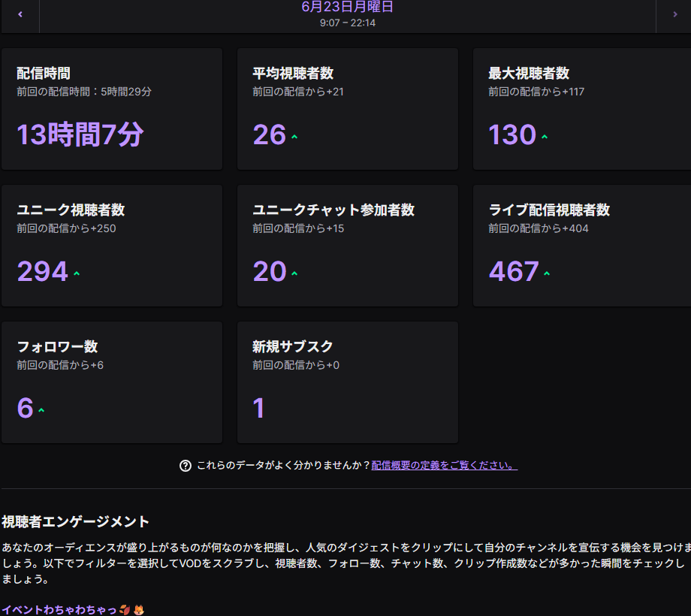Click the 平均視聴者数 card title
Viewport: 691px width, 616px height.
(x=293, y=73)
